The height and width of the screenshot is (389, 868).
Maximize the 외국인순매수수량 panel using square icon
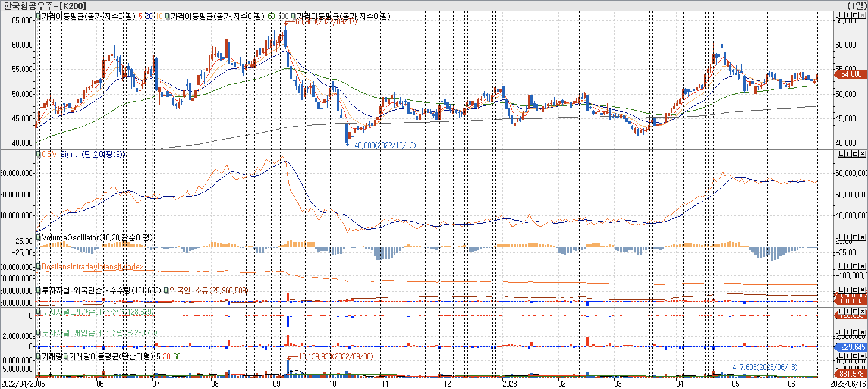[856, 290]
